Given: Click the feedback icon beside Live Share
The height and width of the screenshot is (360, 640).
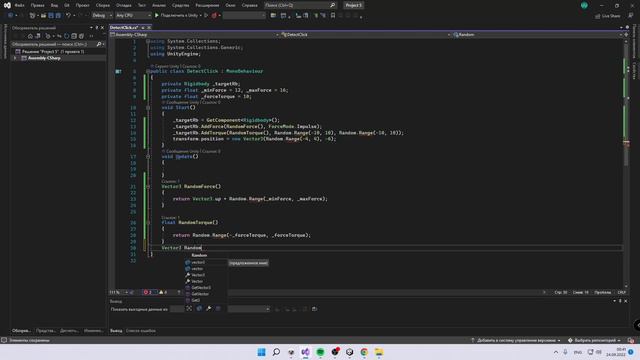Looking at the screenshot, I should click(x=631, y=16).
